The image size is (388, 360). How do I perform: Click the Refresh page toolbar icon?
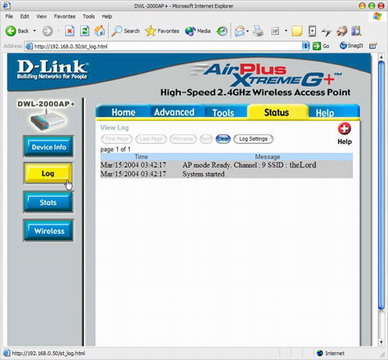[85, 31]
